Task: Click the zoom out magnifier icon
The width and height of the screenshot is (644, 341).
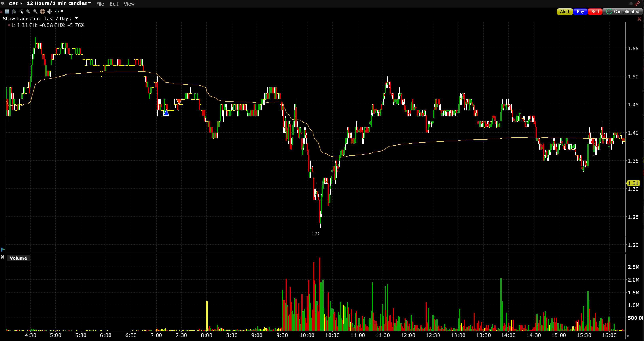Action: coord(35,11)
